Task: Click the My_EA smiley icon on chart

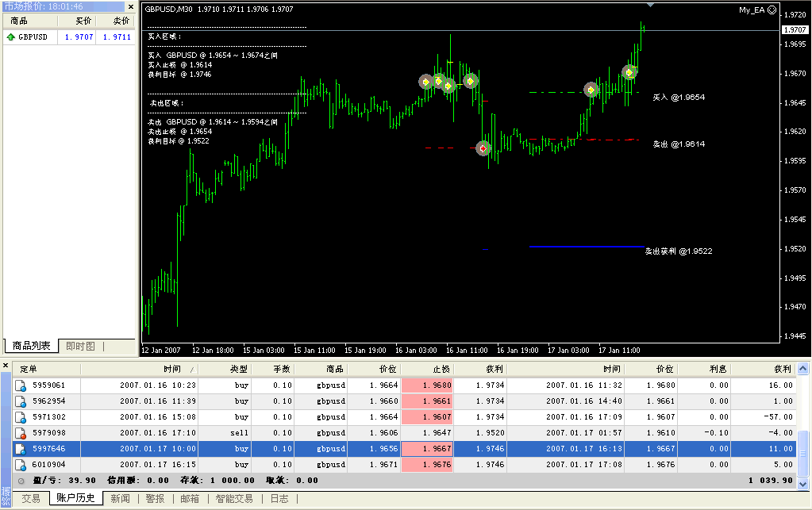Action: pyautogui.click(x=772, y=10)
